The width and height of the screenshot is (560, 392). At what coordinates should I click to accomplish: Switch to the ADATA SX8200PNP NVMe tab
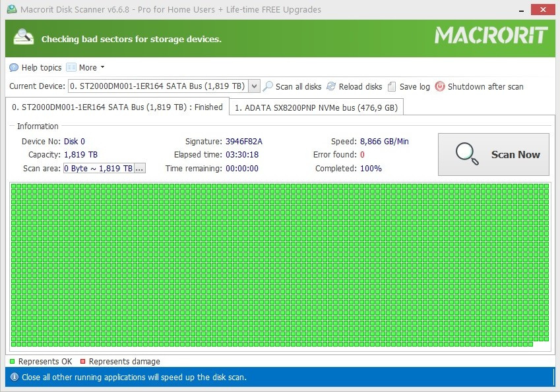[316, 106]
